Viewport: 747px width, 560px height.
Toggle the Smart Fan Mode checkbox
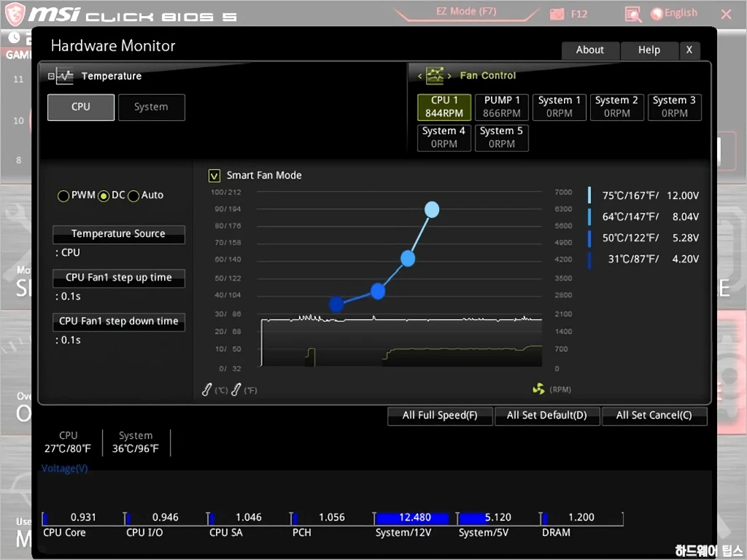click(214, 176)
